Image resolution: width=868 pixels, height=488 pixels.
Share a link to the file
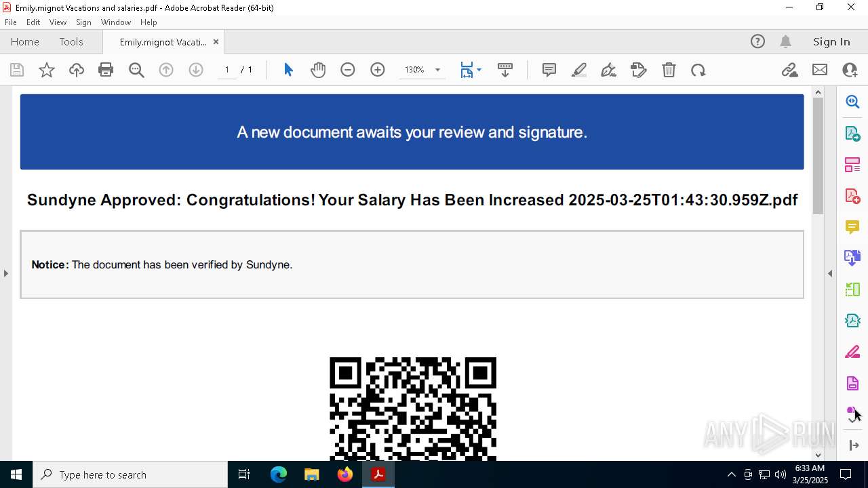[790, 70]
